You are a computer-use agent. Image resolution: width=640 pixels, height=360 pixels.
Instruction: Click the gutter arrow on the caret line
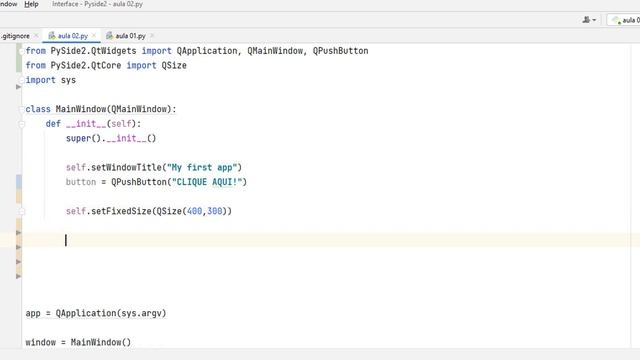(18, 233)
